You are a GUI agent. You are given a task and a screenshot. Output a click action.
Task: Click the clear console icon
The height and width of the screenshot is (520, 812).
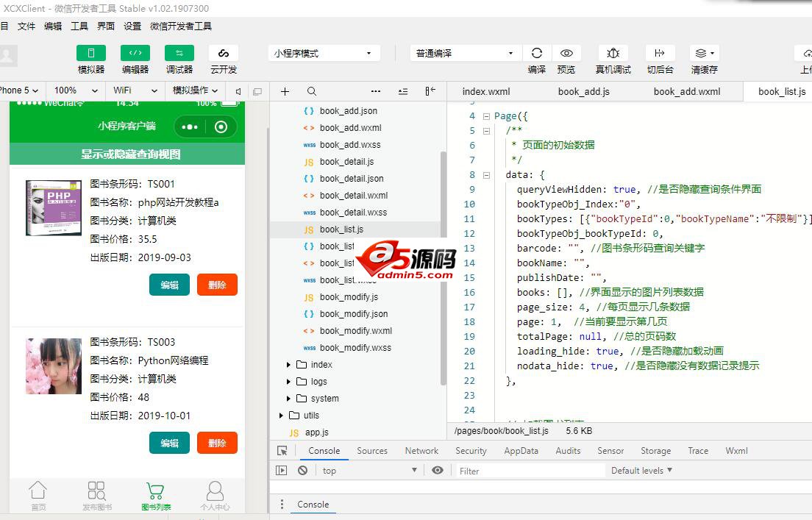pyautogui.click(x=302, y=471)
